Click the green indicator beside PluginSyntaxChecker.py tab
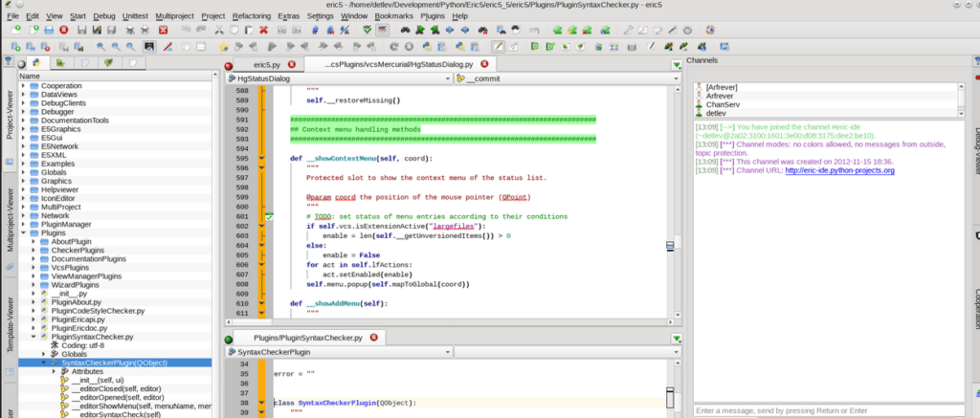The width and height of the screenshot is (980, 418). point(228,340)
